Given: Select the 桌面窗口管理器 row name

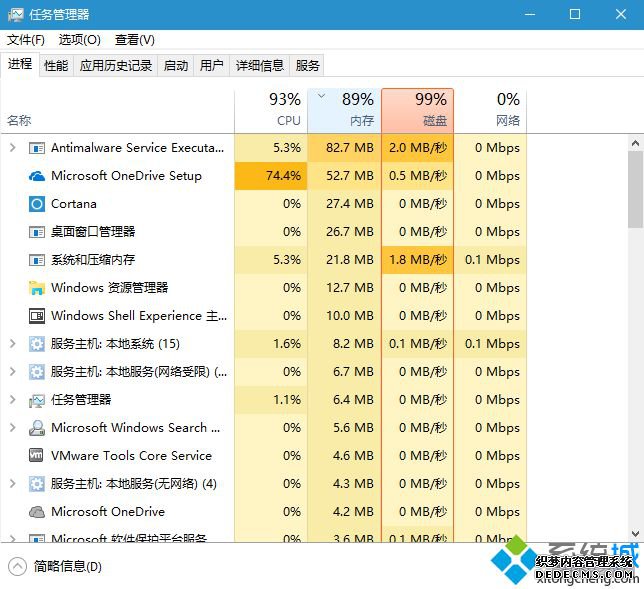Looking at the screenshot, I should pyautogui.click(x=93, y=232).
